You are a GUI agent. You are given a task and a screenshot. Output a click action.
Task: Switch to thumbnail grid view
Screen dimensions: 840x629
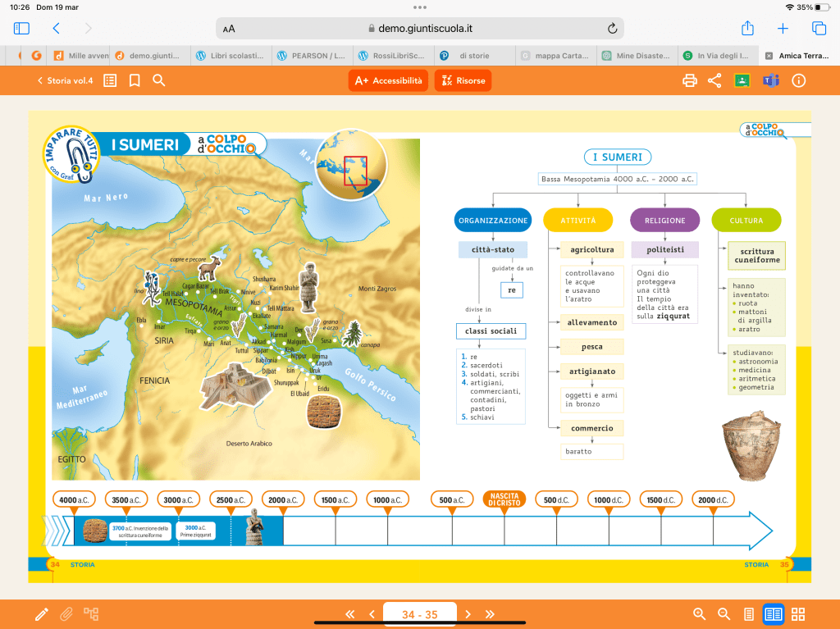[x=798, y=614]
